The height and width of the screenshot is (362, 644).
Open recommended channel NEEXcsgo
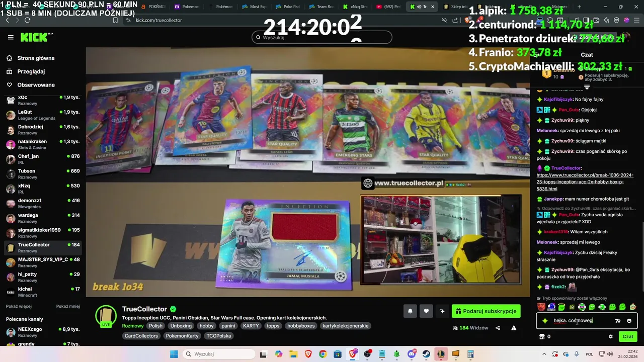click(43, 332)
